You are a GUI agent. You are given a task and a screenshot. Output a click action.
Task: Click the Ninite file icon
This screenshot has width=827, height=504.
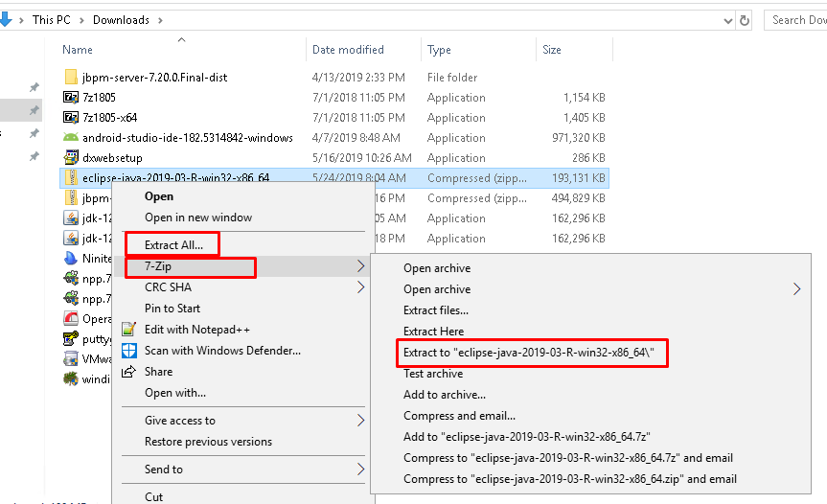[71, 259]
